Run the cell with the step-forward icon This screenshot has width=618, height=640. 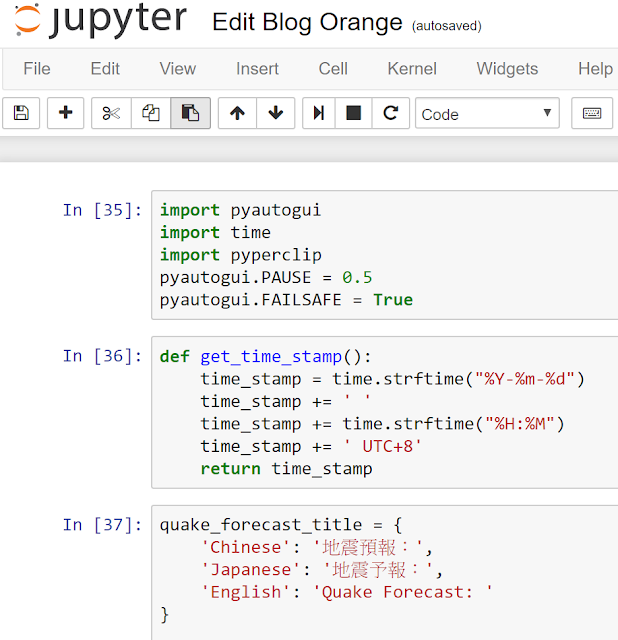319,113
